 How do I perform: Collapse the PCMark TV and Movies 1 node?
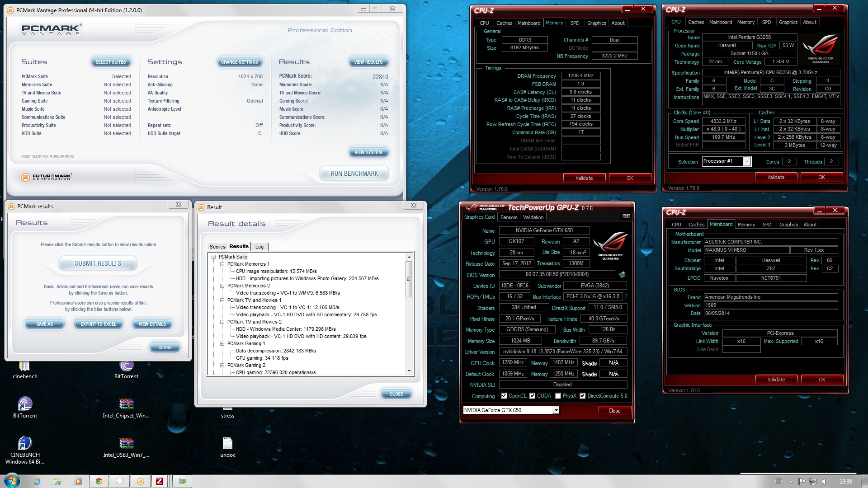[222, 300]
